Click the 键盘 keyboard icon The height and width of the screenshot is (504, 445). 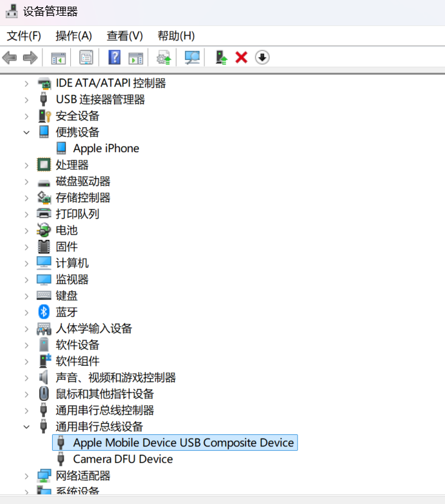pyautogui.click(x=44, y=295)
